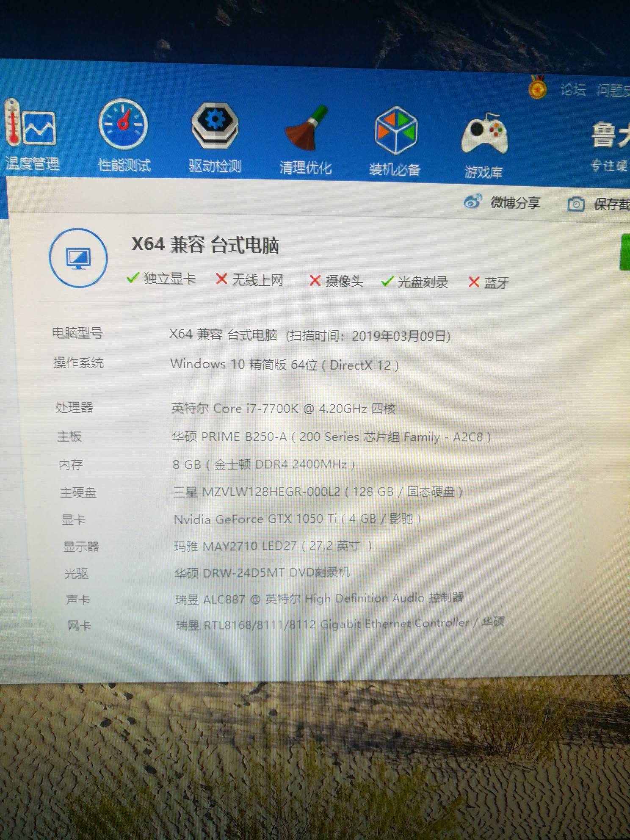Select the 性能测试 tab label
The height and width of the screenshot is (840, 630).
pyautogui.click(x=124, y=164)
